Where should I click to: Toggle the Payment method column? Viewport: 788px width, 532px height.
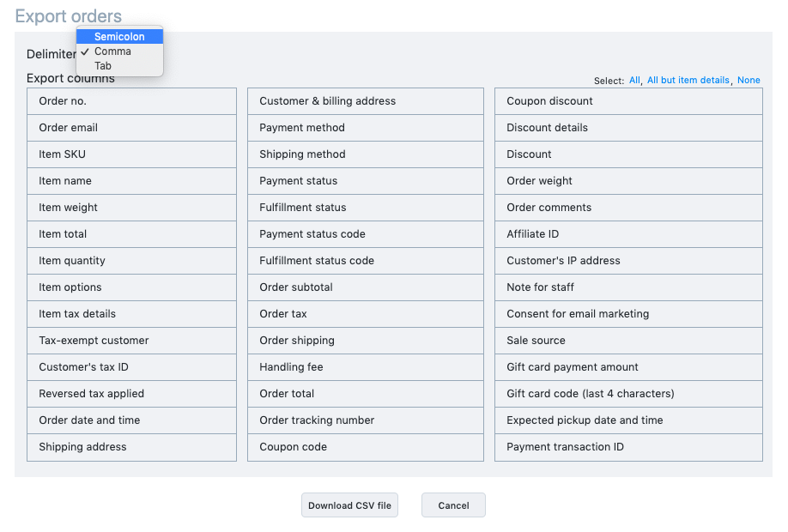(x=366, y=128)
